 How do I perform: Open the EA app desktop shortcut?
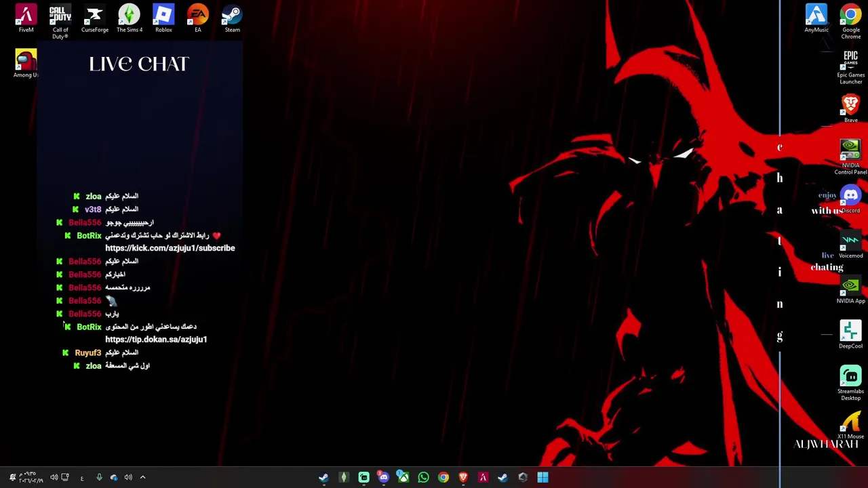point(198,18)
